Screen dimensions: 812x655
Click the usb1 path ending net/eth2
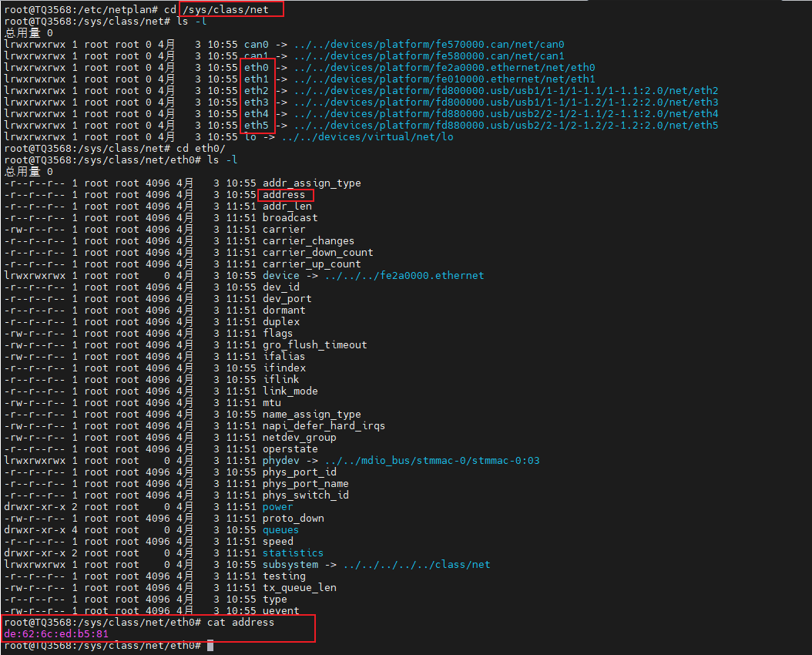click(506, 91)
